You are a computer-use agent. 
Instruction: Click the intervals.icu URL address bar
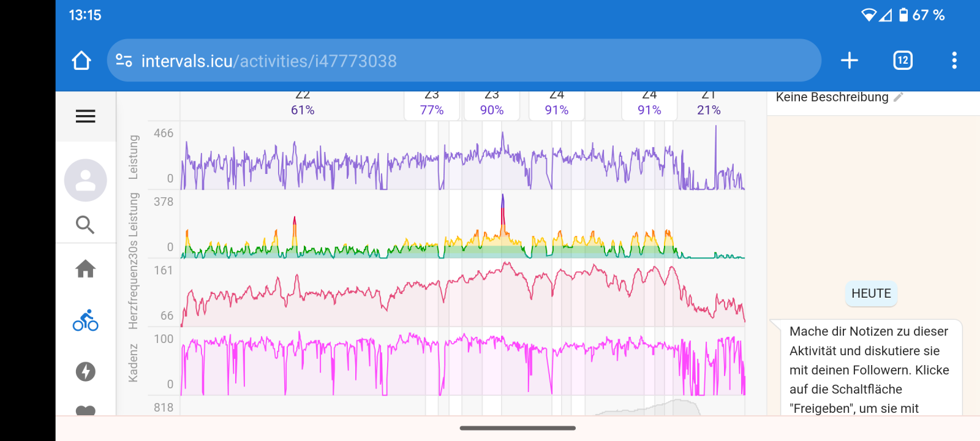[429, 61]
